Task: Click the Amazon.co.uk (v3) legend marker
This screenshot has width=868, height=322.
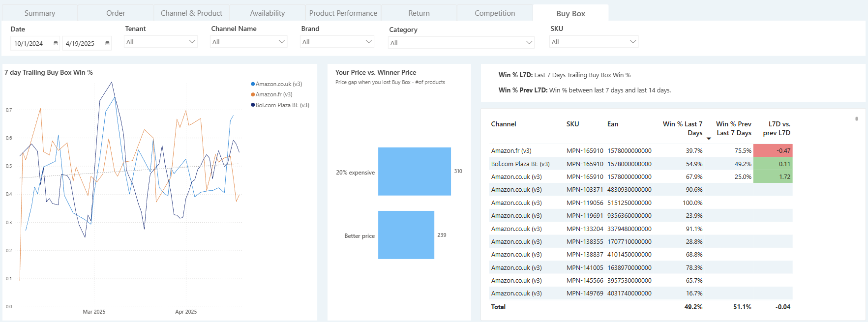Action: click(253, 84)
